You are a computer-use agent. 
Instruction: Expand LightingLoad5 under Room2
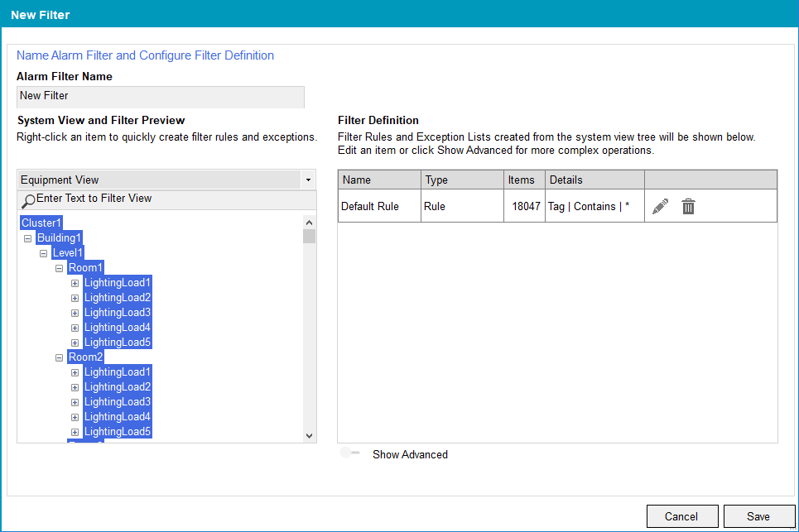pos(75,432)
